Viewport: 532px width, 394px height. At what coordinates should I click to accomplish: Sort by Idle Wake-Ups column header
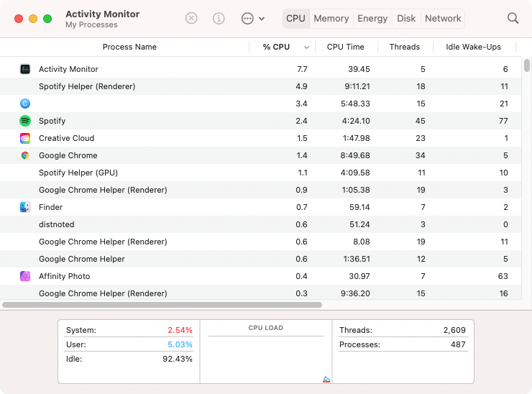click(x=473, y=47)
